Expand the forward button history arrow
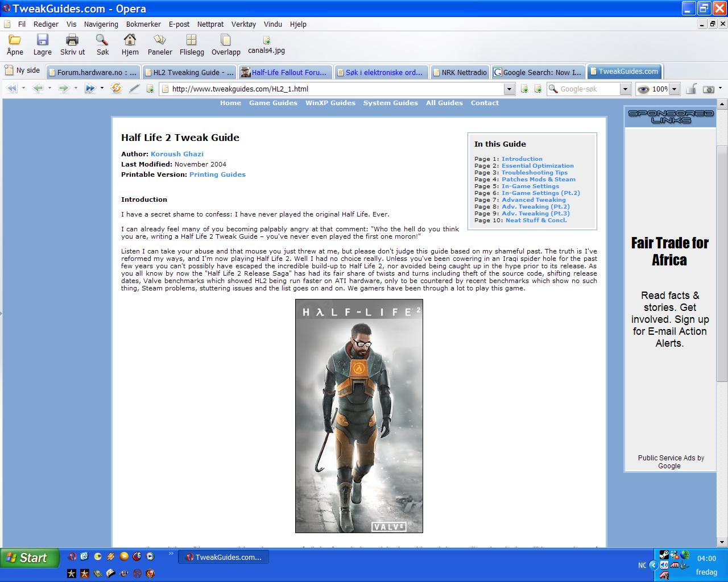Screen dimensions: 728x582 point(76,88)
